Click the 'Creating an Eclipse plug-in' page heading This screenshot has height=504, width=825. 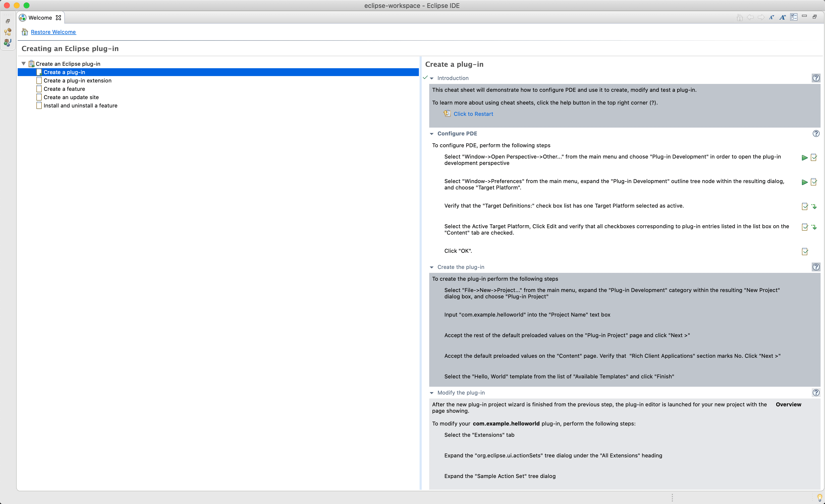(x=70, y=49)
